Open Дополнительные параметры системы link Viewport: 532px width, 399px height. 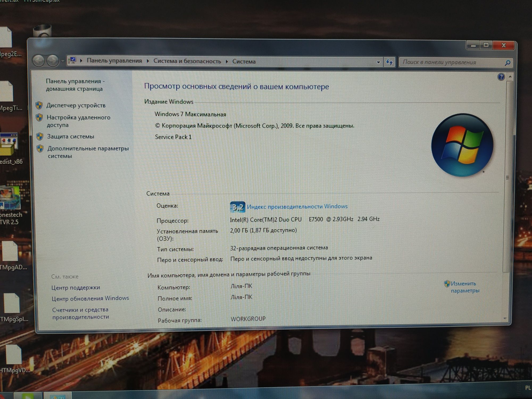[x=88, y=152]
